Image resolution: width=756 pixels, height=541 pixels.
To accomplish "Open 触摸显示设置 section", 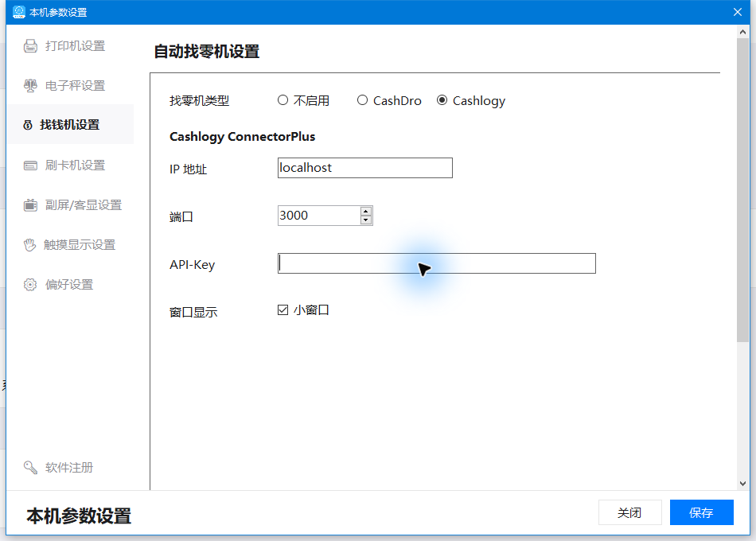I will tap(70, 245).
